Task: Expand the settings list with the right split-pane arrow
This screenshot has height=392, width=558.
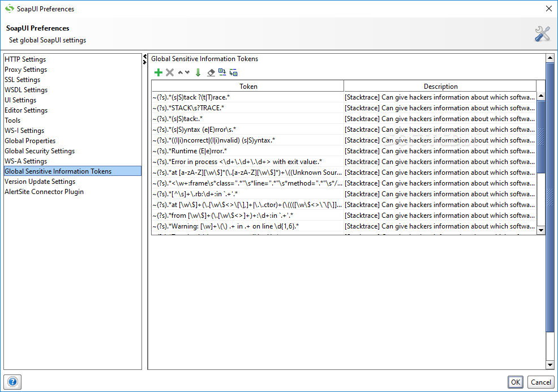Action: tap(144, 62)
